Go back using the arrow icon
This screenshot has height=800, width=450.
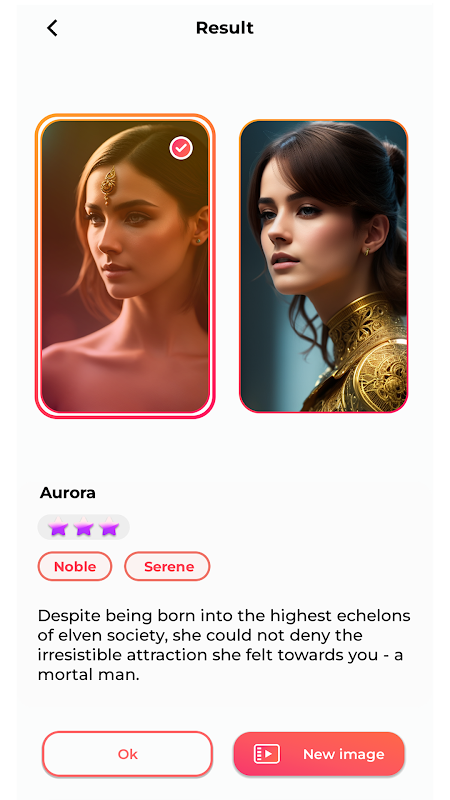tap(52, 28)
